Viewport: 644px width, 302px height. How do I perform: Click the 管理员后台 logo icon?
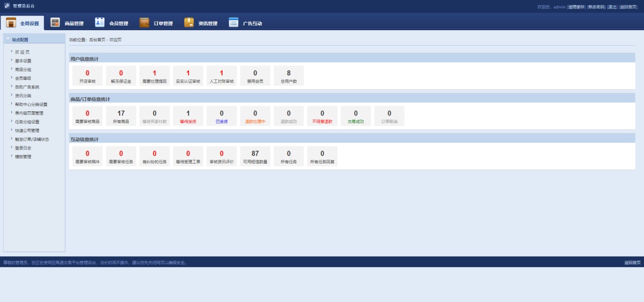(7, 6)
